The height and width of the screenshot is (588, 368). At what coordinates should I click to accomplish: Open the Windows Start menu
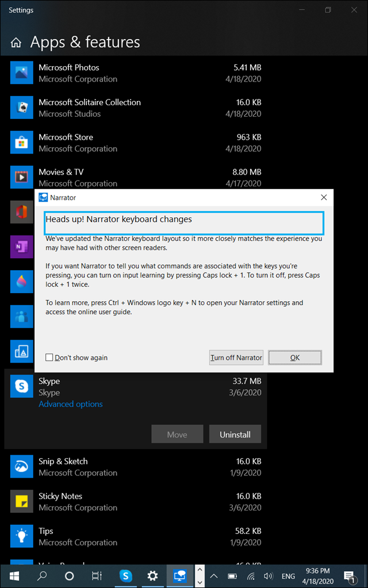click(14, 576)
